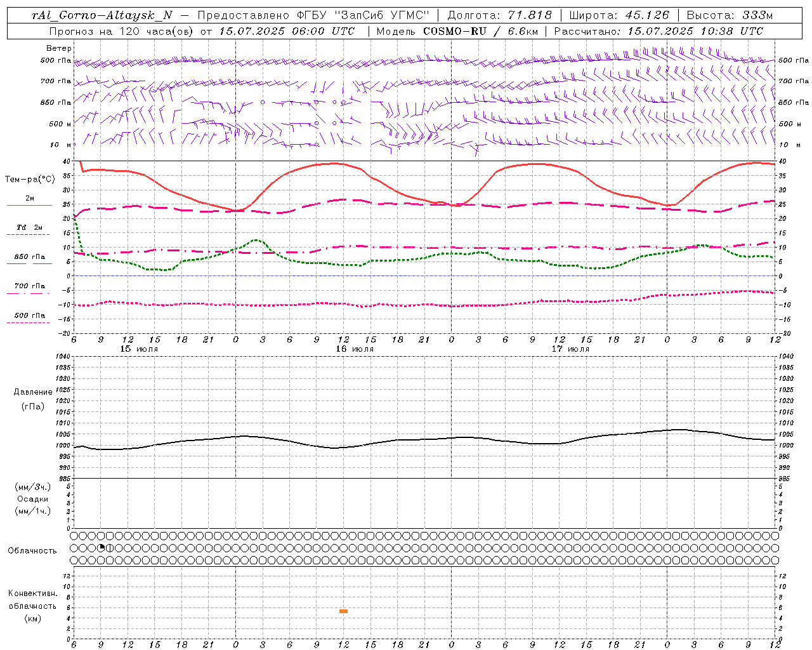Click the Облачность cloud cover label

pyautogui.click(x=32, y=550)
